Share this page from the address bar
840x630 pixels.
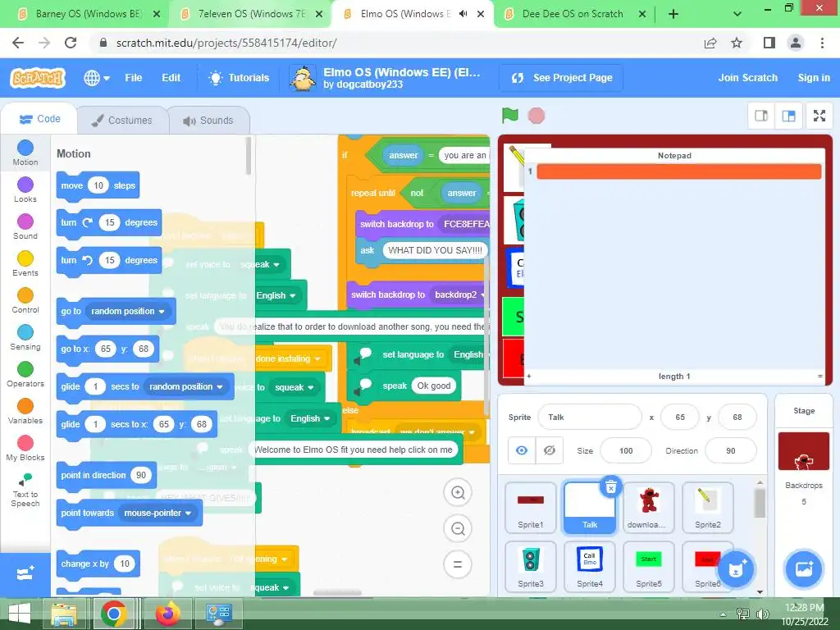710,43
